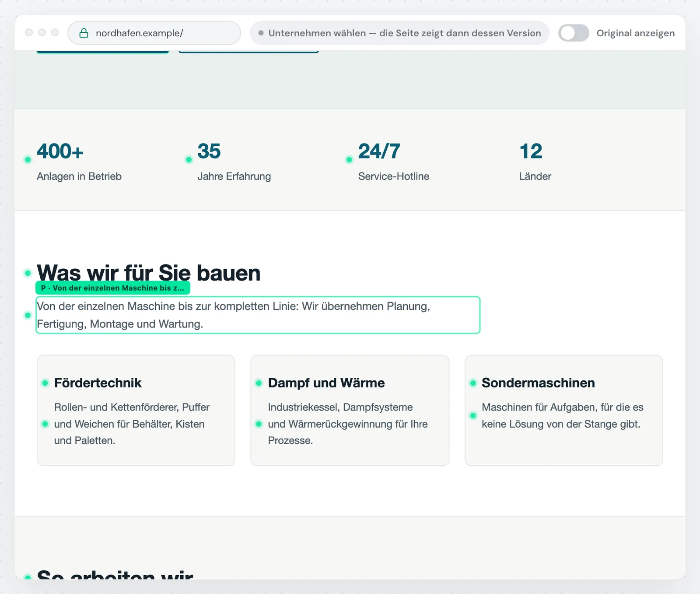Click the 12 statistic number
This screenshot has width=700, height=594.
click(531, 151)
